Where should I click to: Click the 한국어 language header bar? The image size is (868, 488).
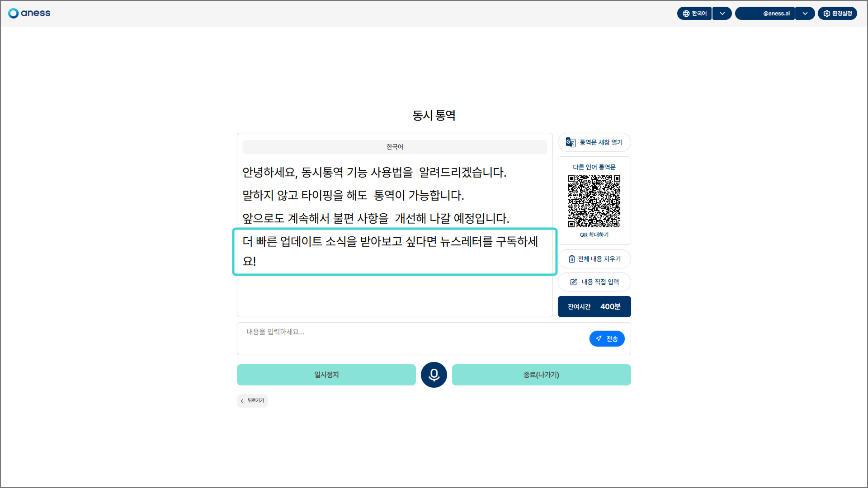[395, 147]
